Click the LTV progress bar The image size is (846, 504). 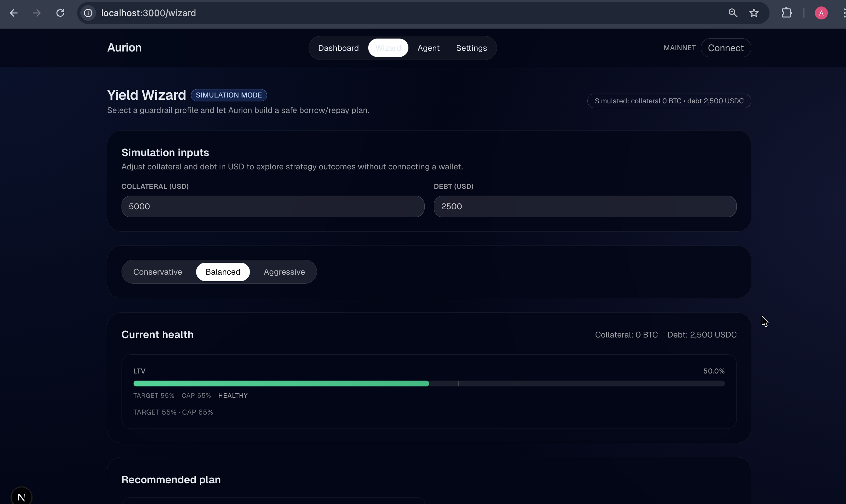tap(429, 384)
